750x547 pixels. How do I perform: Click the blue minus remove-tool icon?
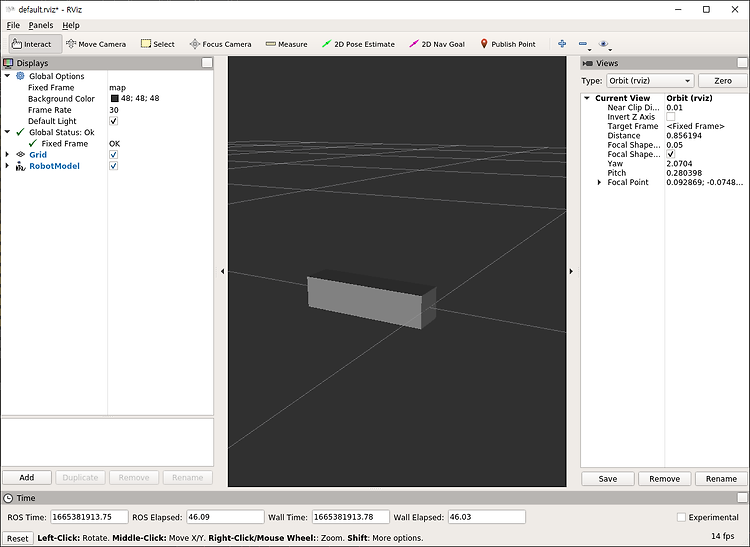coord(583,44)
